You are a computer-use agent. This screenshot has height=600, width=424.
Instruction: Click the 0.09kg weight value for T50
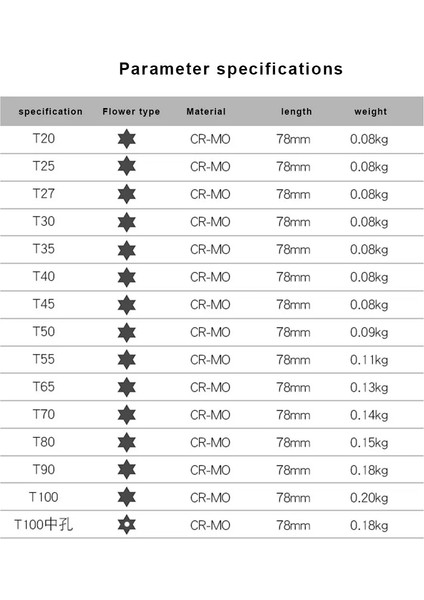coord(369,332)
